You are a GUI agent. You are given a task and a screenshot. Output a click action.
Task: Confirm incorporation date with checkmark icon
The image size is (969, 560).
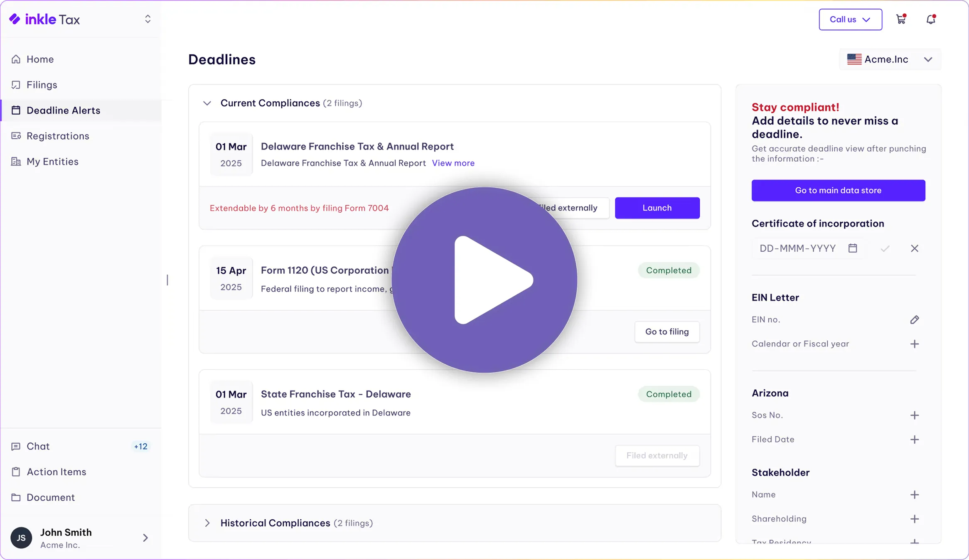point(885,248)
